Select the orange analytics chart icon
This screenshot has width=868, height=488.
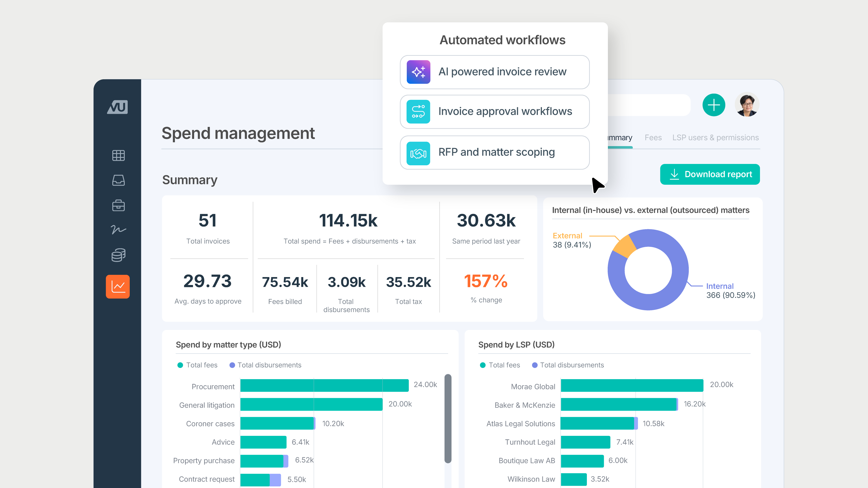click(x=118, y=287)
